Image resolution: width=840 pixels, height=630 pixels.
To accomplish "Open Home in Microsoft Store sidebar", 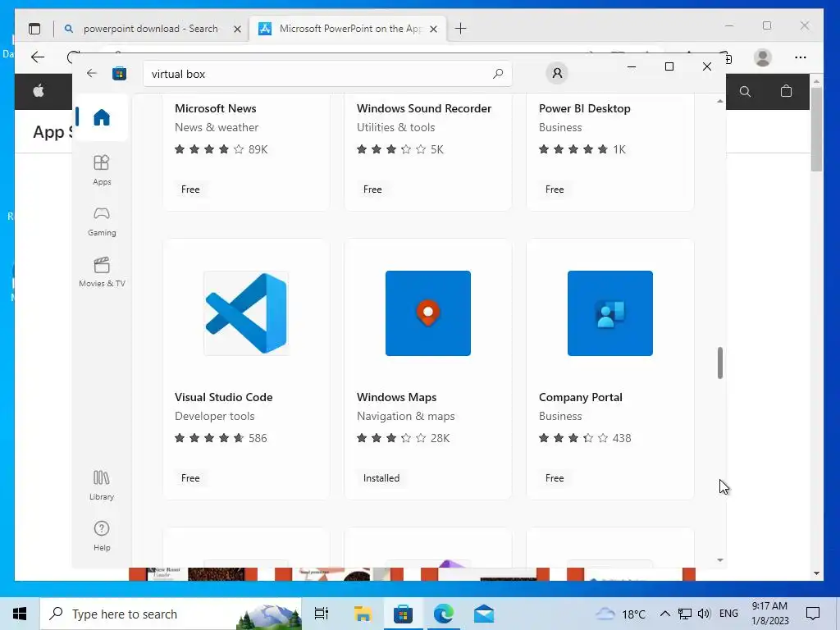I will (x=102, y=117).
